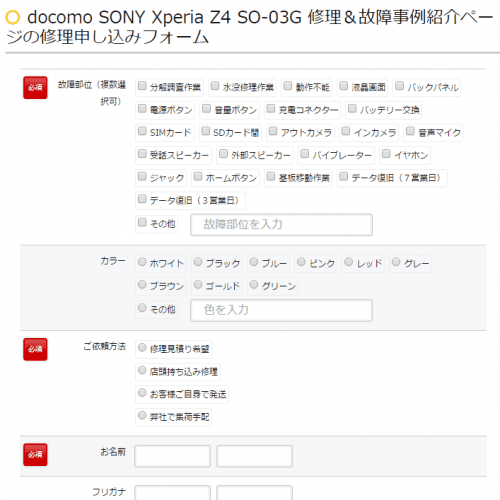Select the ブラック color radio

(198, 262)
